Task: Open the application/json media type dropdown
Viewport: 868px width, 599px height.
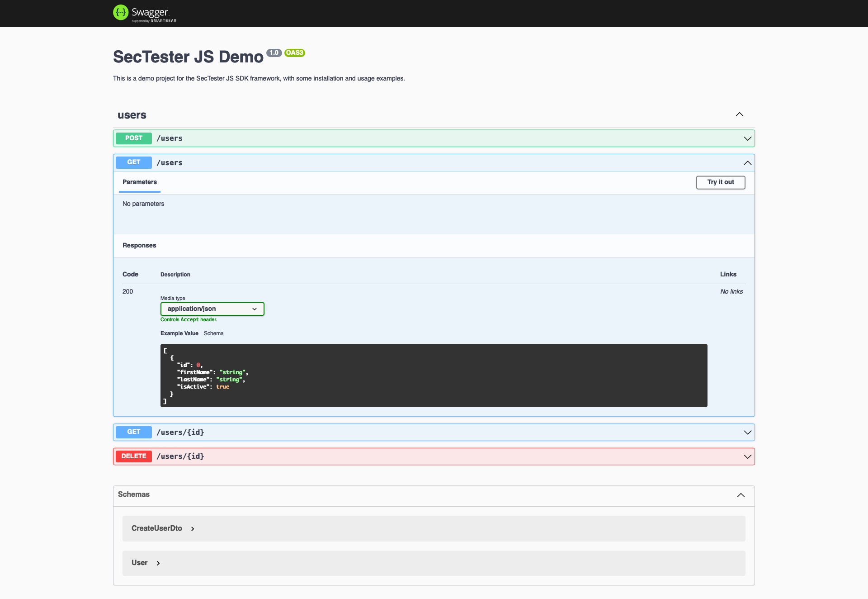Action: point(212,309)
